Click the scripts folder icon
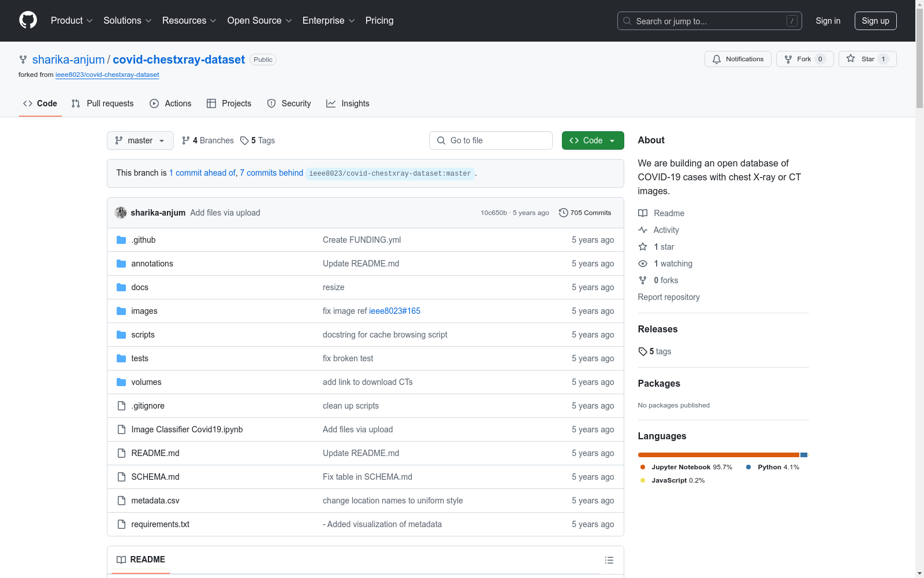 click(x=121, y=335)
